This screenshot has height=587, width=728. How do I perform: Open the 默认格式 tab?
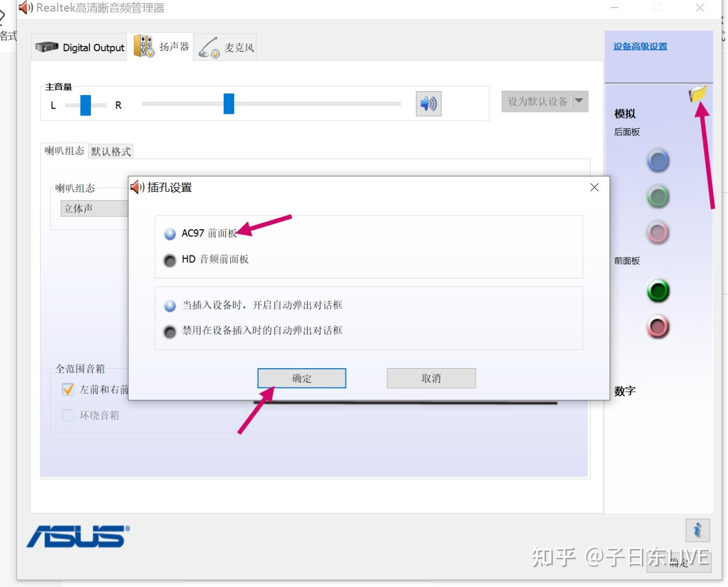point(111,151)
